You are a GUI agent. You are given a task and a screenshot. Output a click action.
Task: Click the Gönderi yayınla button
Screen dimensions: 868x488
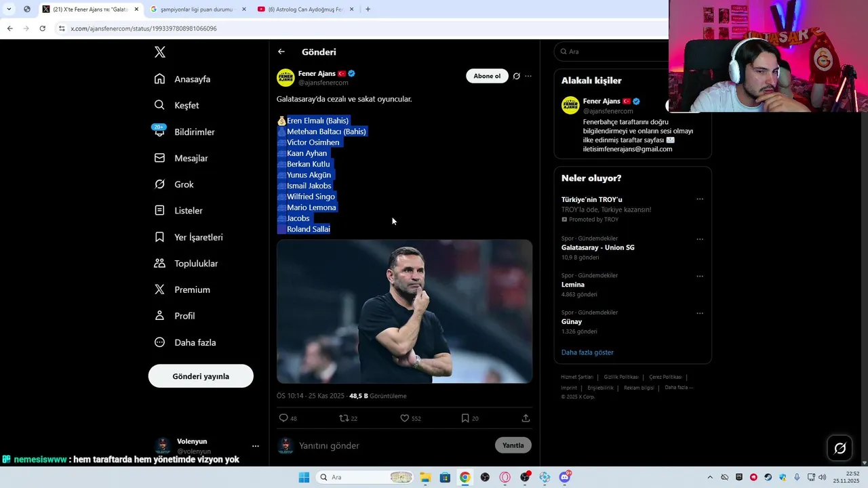click(201, 376)
